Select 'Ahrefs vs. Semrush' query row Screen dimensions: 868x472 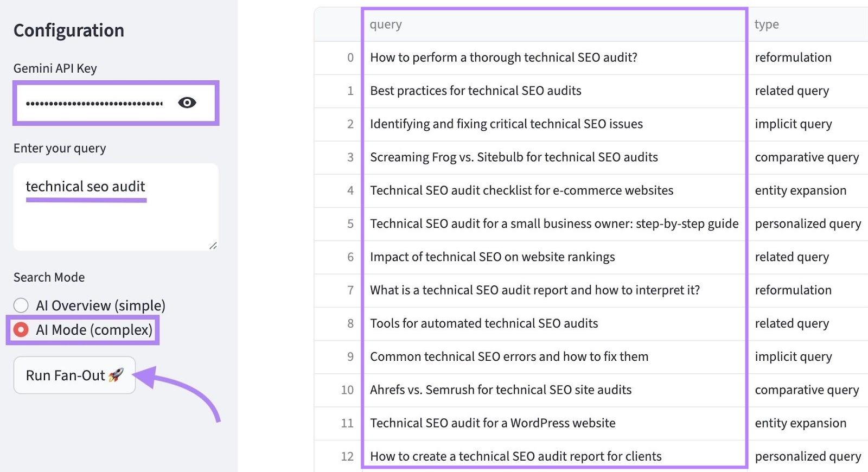pos(500,390)
